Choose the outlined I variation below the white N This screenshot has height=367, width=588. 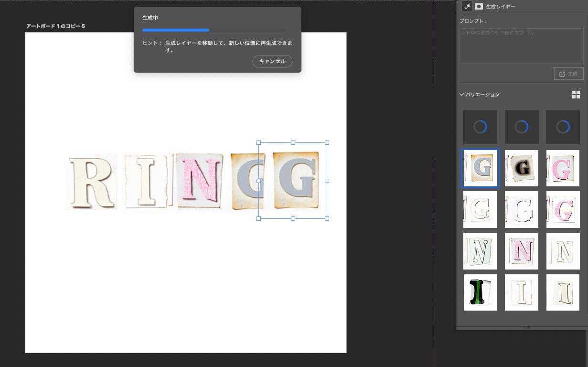563,292
